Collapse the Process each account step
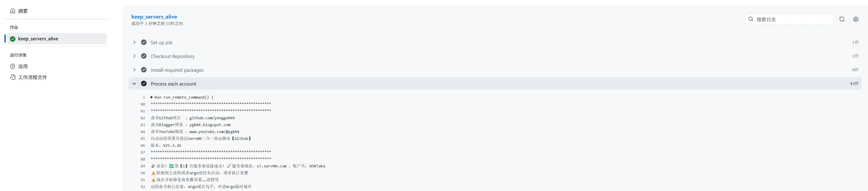 pos(134,84)
